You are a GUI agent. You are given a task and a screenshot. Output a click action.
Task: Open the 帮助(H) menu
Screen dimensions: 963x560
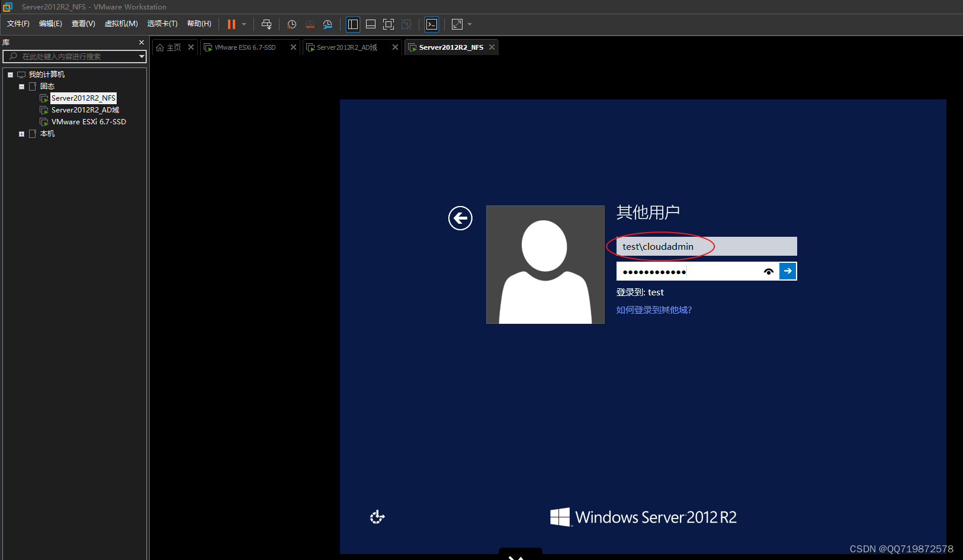click(x=199, y=24)
